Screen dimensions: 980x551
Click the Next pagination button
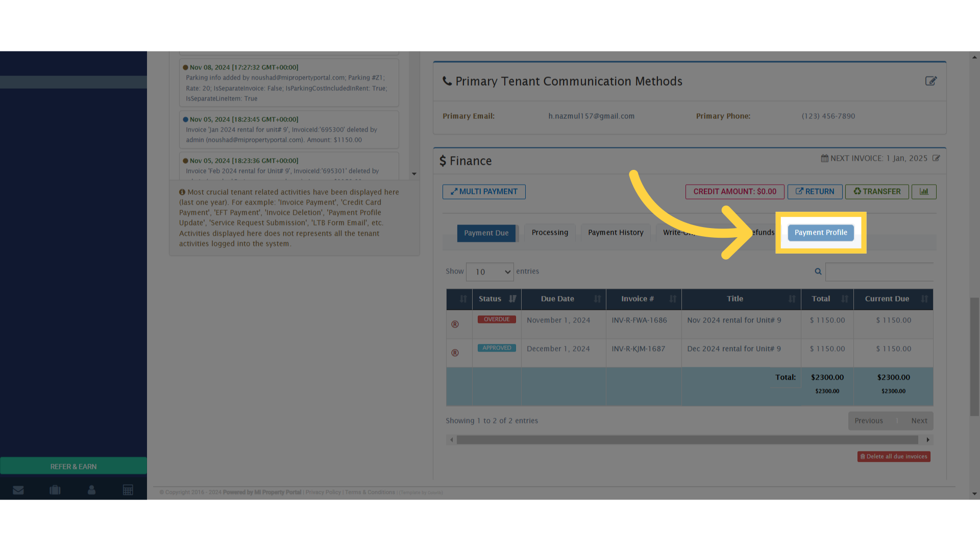click(919, 421)
